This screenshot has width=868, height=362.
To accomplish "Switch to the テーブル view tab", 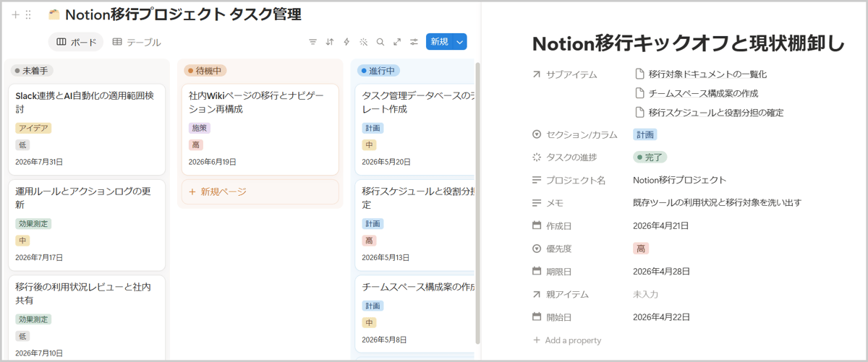I will (137, 42).
